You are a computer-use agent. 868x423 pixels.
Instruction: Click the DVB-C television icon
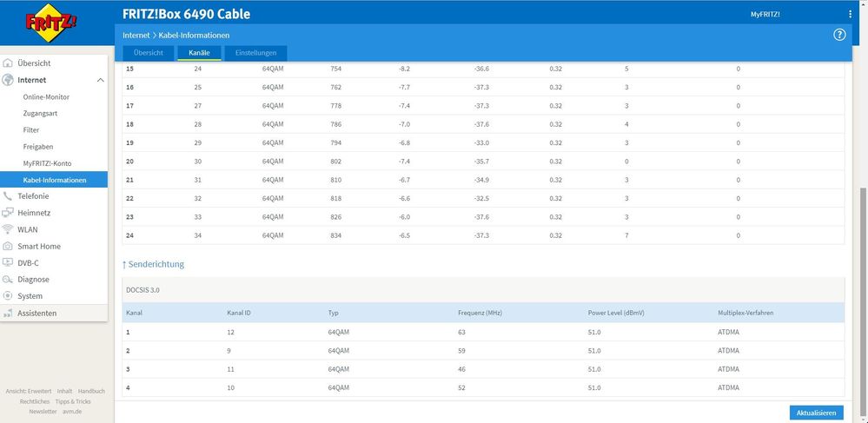[8, 262]
